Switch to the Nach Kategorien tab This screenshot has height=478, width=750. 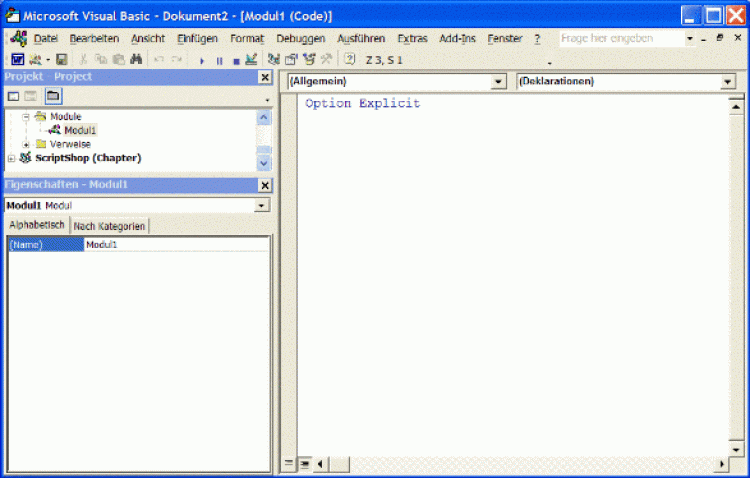[x=110, y=226]
